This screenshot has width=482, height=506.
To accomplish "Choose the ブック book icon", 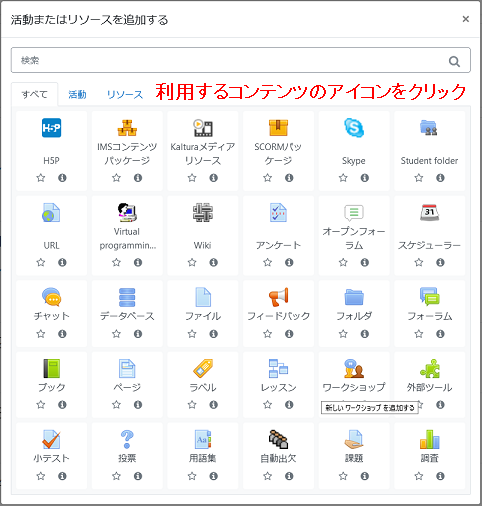I will tap(51, 368).
